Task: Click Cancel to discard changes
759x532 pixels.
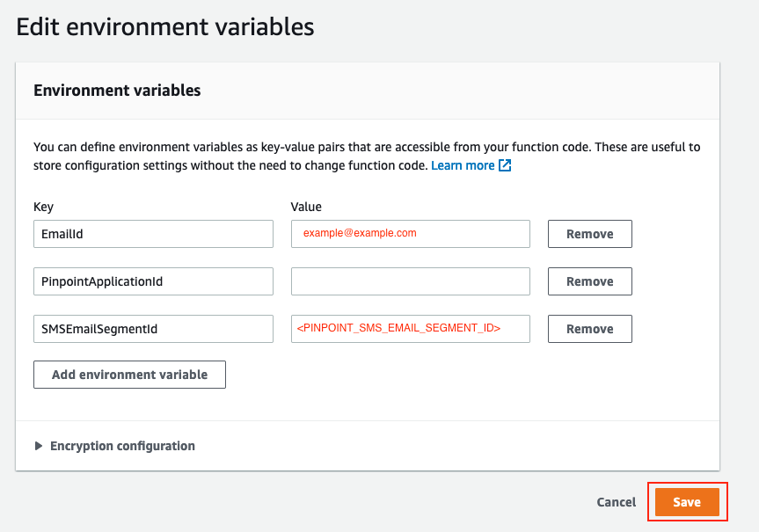Action: tap(616, 501)
